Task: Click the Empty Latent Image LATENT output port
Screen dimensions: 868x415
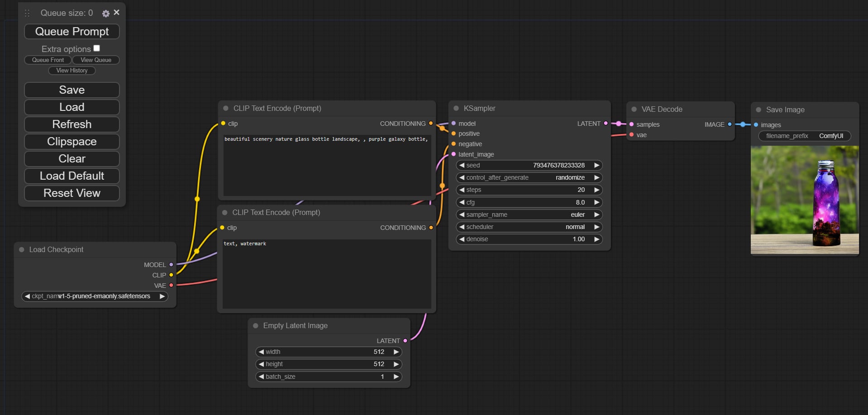Action: [405, 340]
